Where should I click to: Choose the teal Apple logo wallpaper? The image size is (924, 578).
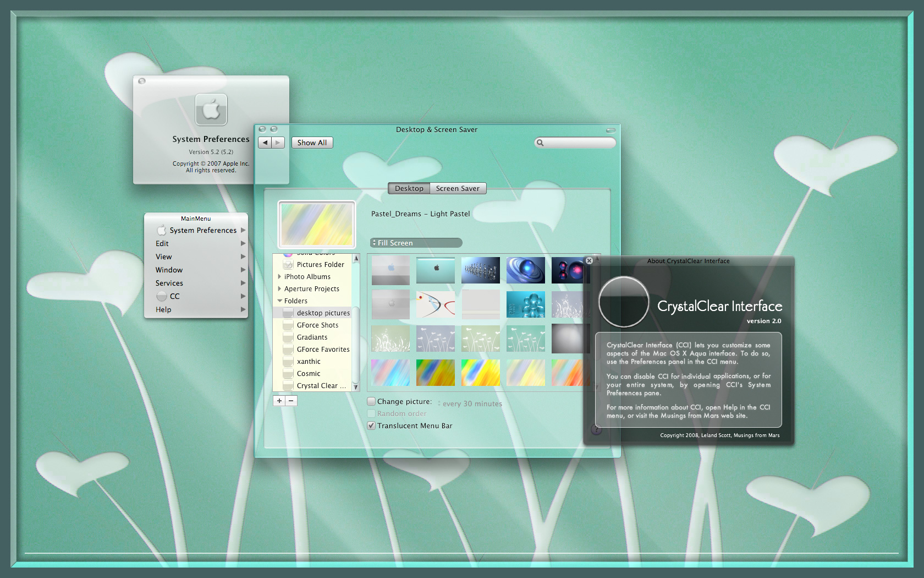coord(436,270)
